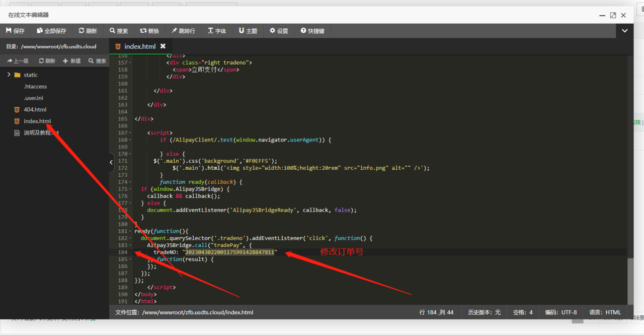Create new file with 新建 button
The image size is (644, 335).
(x=71, y=61)
